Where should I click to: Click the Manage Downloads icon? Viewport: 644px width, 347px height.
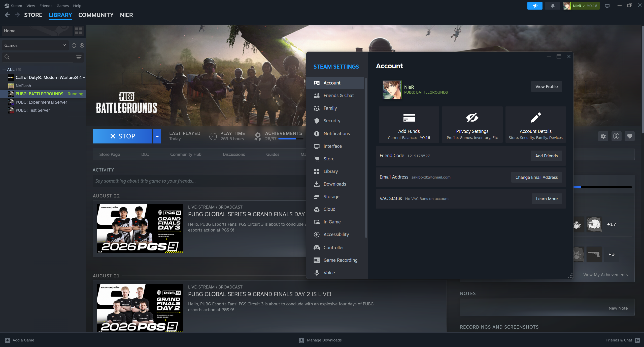[301, 340]
